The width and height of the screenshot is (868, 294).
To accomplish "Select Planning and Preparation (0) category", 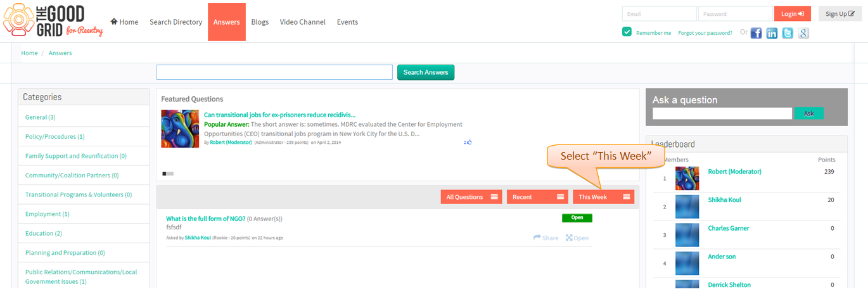I will 65,253.
